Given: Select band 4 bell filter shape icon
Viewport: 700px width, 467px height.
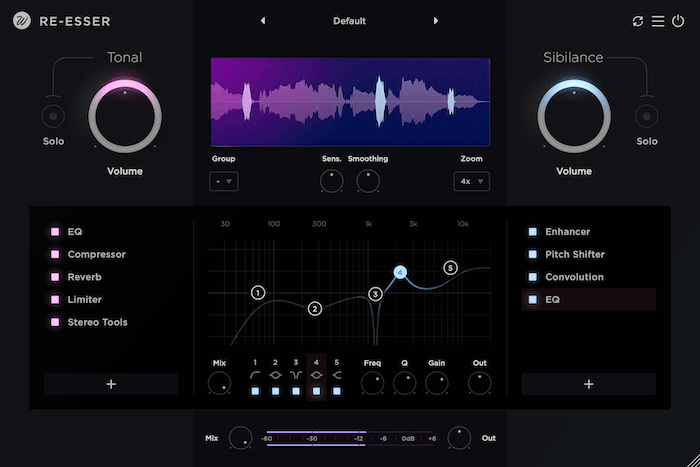Looking at the screenshot, I should point(316,375).
